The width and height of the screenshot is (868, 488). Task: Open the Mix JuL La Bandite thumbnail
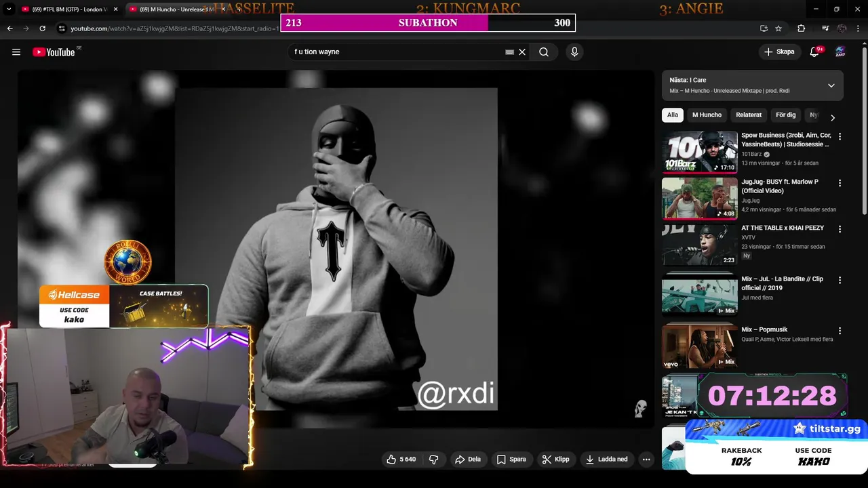(700, 296)
